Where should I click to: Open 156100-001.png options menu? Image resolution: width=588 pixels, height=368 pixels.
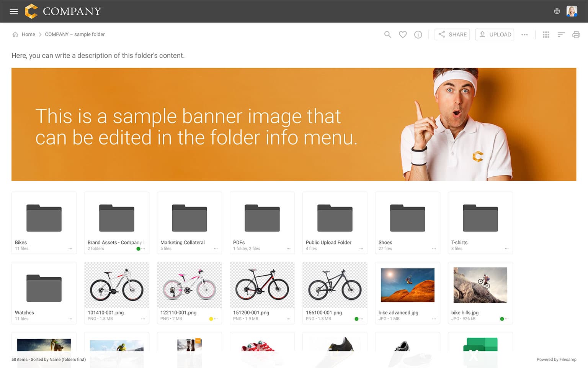[361, 319]
